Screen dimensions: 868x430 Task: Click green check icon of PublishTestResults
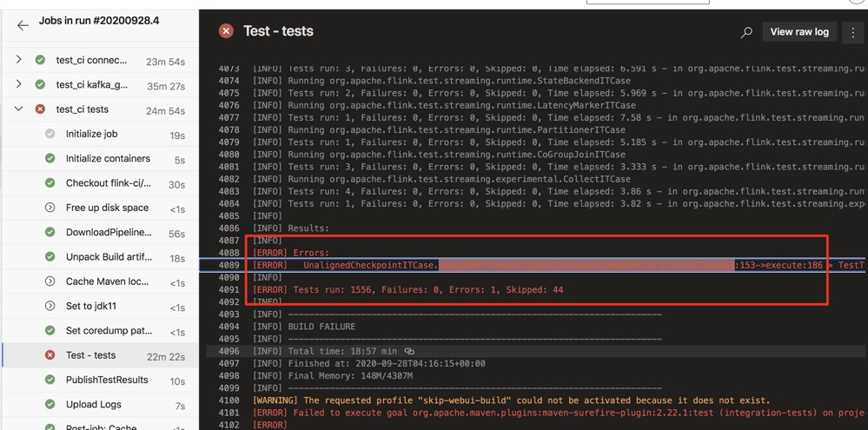click(50, 380)
